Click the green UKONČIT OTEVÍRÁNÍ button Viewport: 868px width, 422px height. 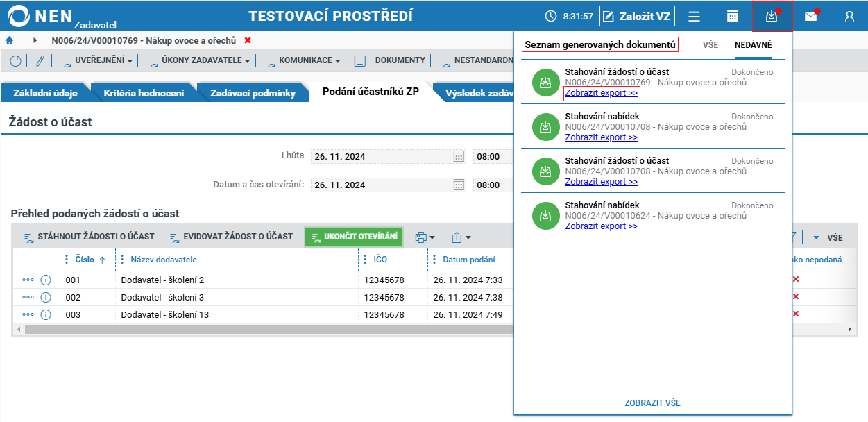pos(354,237)
